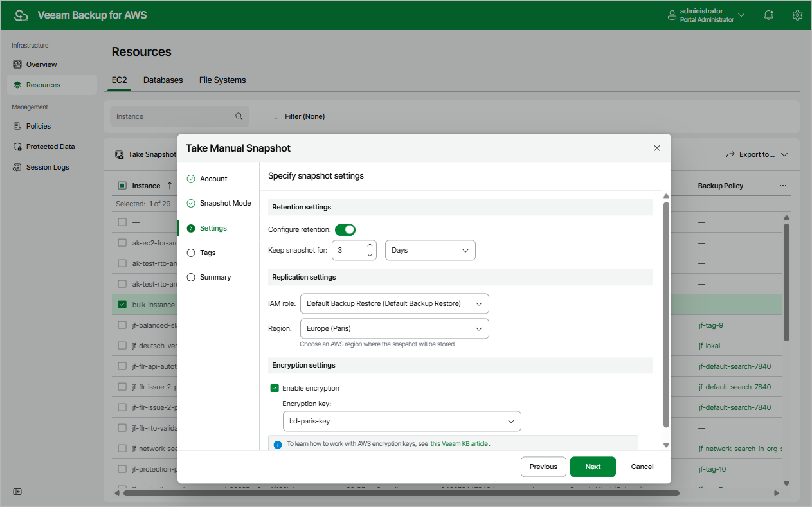This screenshot has height=507, width=812.
Task: Increase Keep snapshot value with the up stepper
Action: point(370,245)
